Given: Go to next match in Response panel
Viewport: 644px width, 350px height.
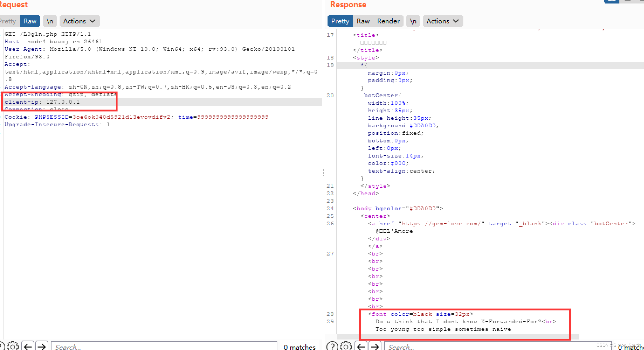Looking at the screenshot, I should [x=375, y=346].
